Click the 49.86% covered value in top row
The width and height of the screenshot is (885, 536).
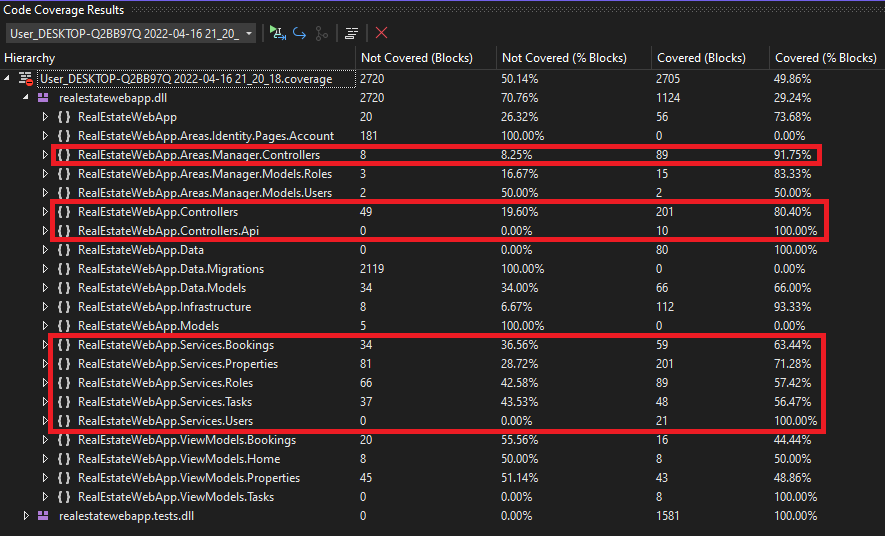792,78
